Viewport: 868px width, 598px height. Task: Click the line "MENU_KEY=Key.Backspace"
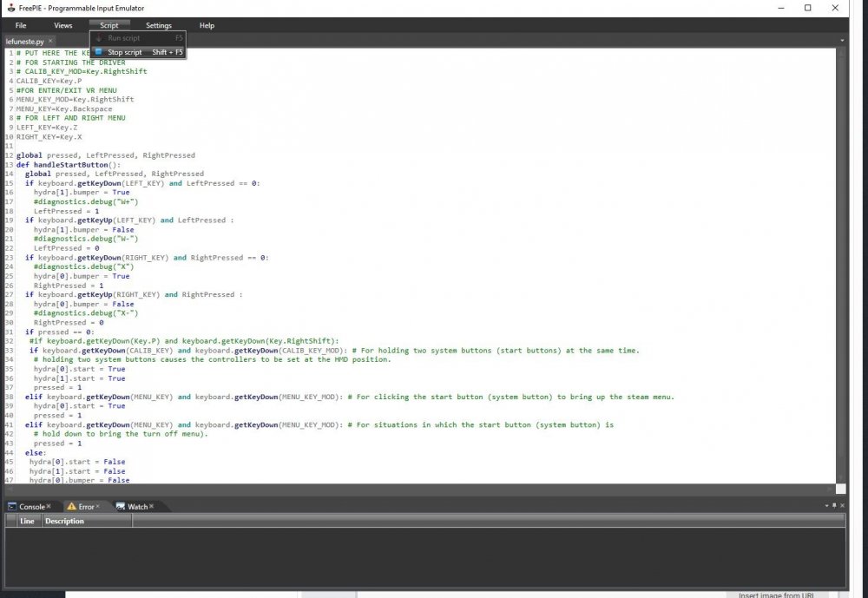coord(64,109)
